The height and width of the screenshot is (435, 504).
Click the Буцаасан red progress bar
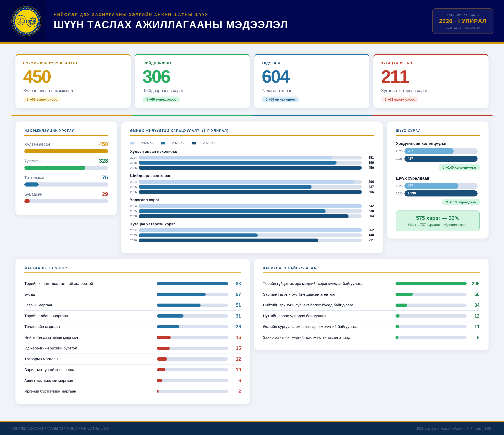point(27,201)
